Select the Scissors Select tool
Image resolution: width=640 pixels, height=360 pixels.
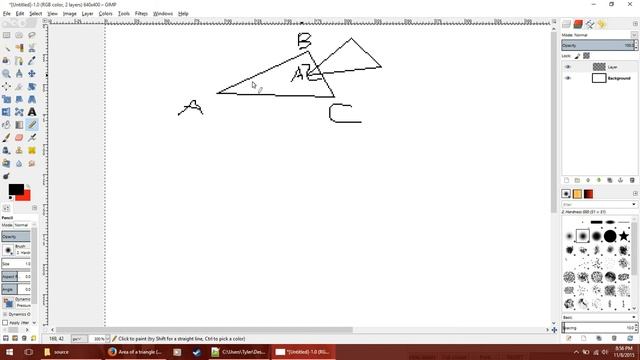point(32,48)
